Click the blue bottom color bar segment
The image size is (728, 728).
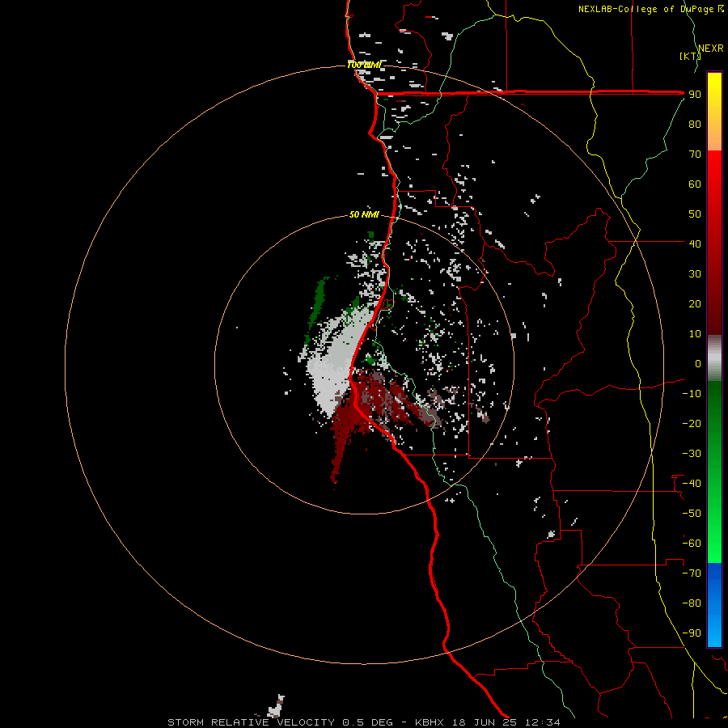click(714, 605)
